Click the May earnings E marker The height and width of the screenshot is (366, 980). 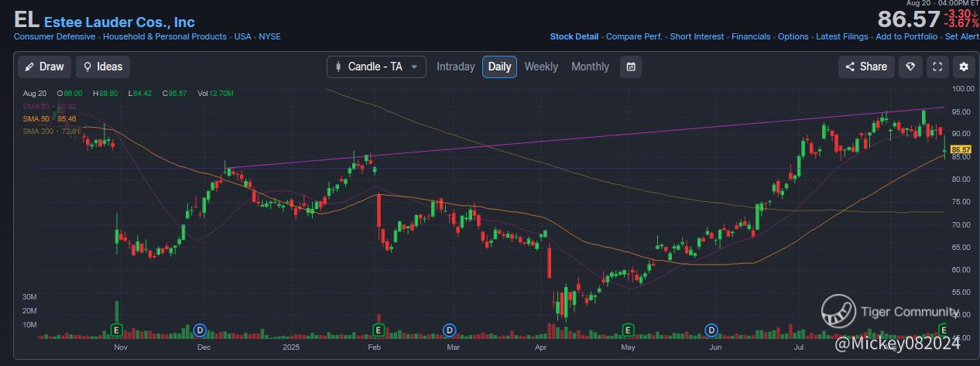[628, 330]
